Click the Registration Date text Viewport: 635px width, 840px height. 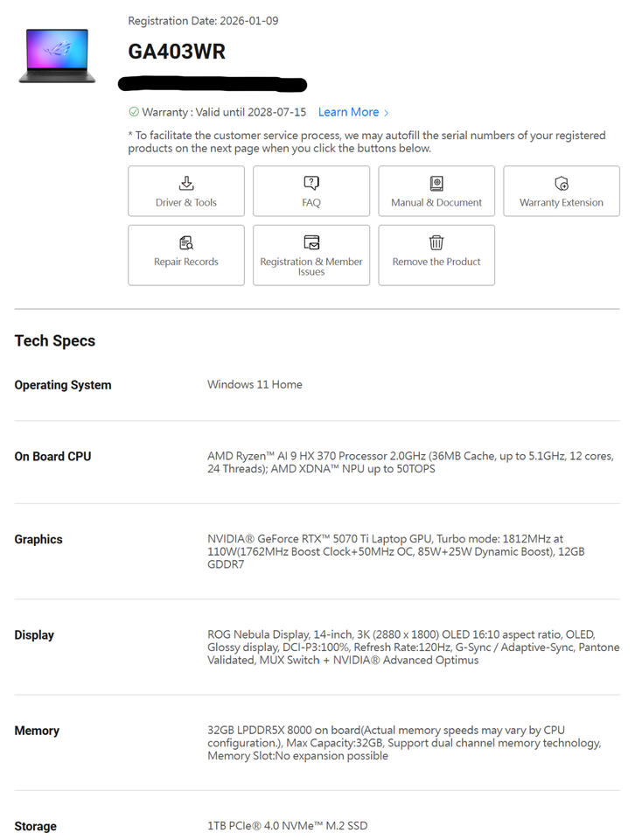coord(203,20)
